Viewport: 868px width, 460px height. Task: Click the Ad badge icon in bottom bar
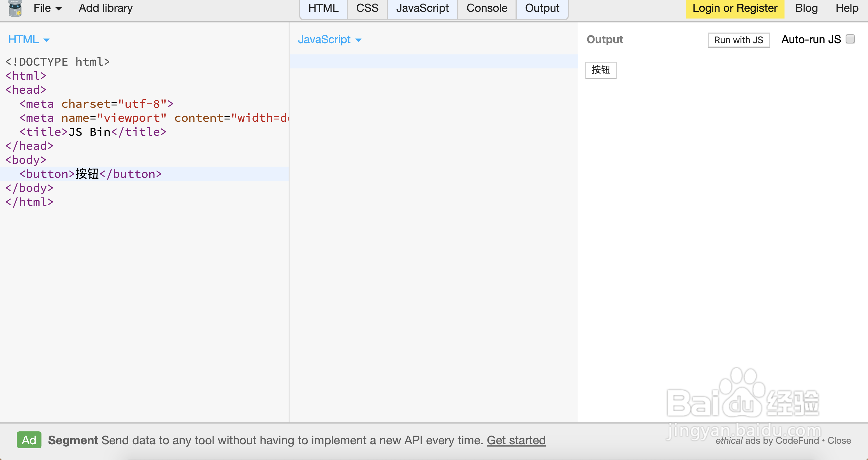point(29,440)
